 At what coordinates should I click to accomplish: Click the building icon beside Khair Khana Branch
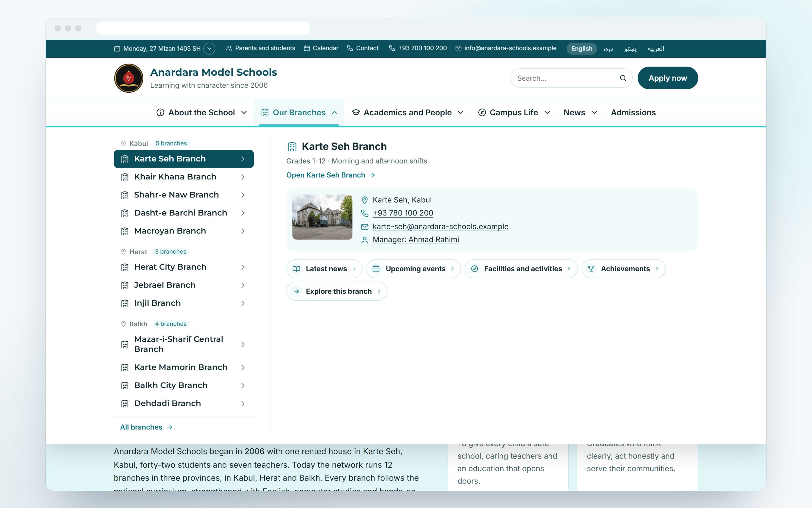[x=125, y=177]
